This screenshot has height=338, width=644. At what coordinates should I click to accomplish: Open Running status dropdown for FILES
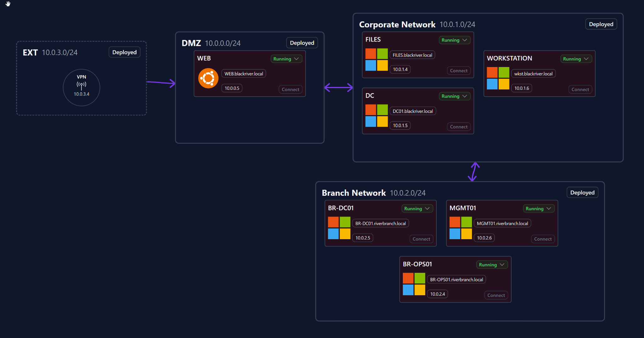(454, 40)
